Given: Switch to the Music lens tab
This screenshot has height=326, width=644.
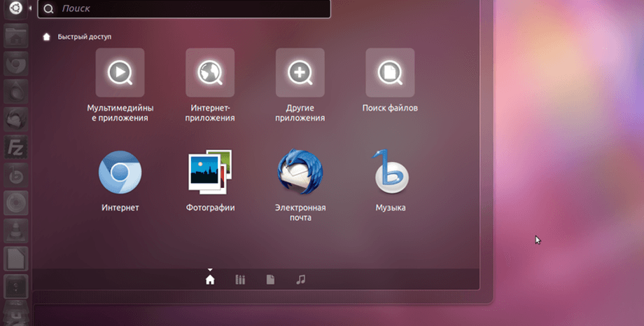Looking at the screenshot, I should coord(301,280).
